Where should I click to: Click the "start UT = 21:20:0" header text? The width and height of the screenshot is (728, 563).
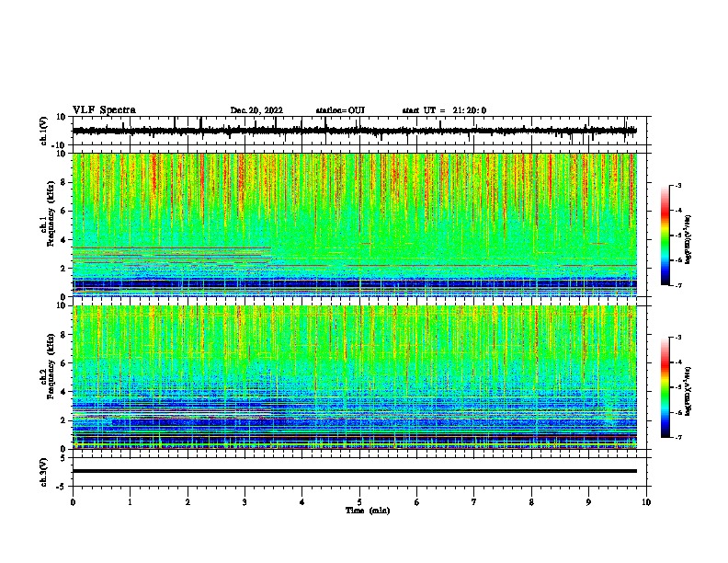(x=444, y=110)
